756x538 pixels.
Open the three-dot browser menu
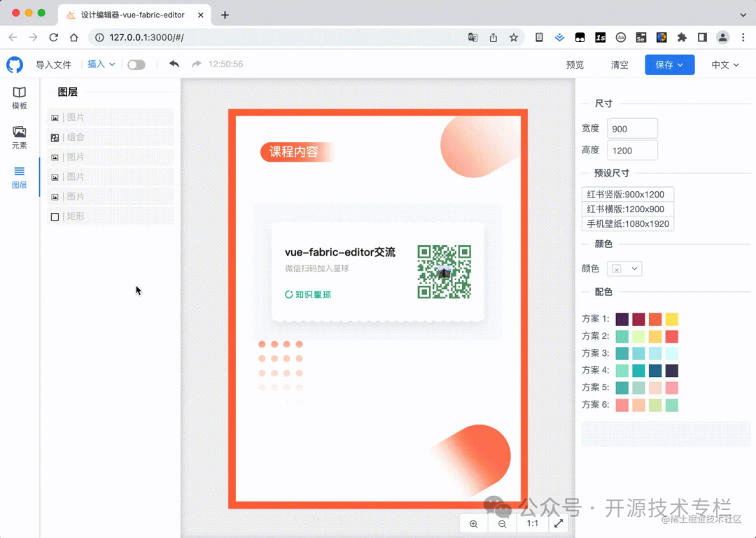(743, 37)
